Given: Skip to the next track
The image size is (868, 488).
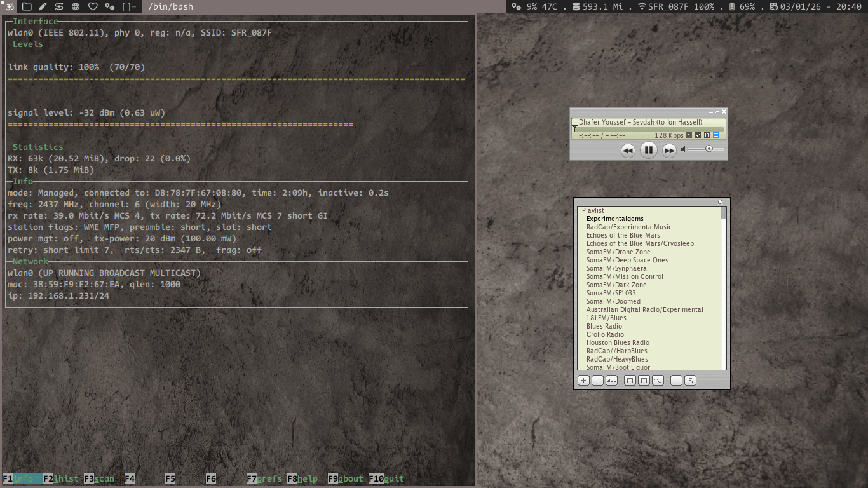Looking at the screenshot, I should point(669,151).
